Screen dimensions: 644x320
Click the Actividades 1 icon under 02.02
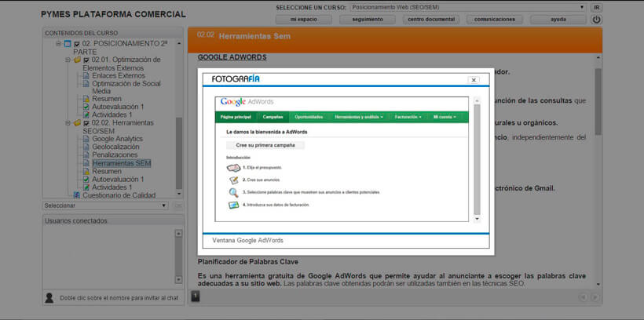[x=86, y=187]
